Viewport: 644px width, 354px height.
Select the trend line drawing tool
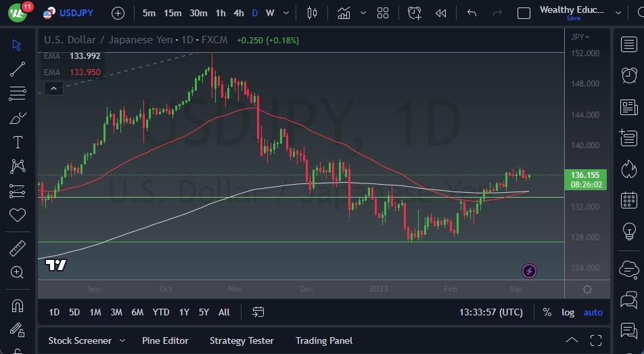coord(18,69)
